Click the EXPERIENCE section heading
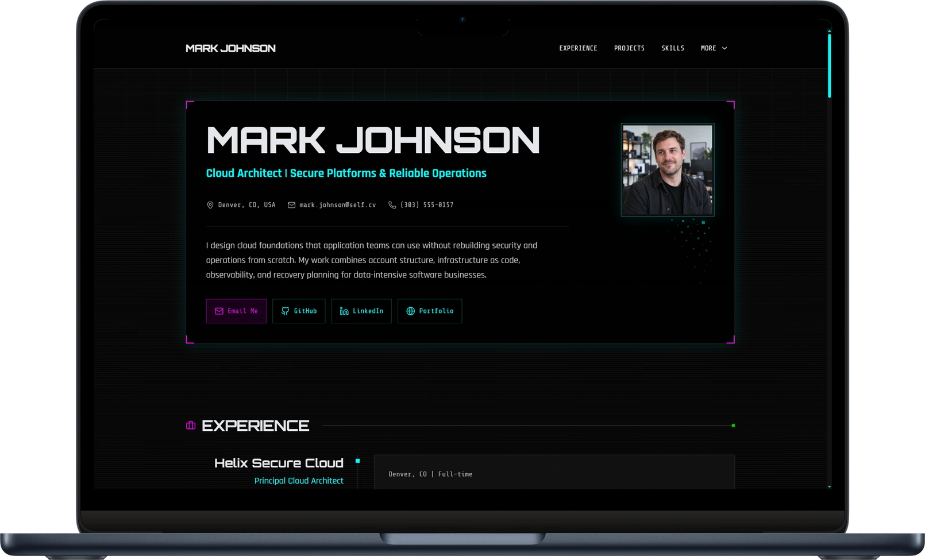Screen dimensions: 925x560 click(256, 426)
